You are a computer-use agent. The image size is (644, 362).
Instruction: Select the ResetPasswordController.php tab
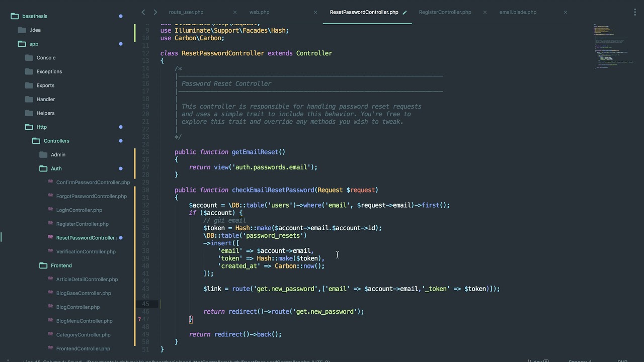[364, 12]
